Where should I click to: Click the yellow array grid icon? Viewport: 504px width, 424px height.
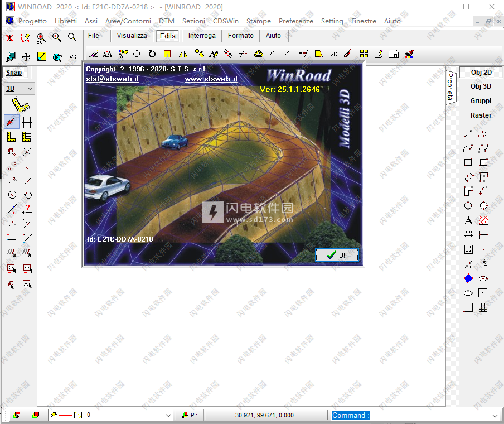click(x=364, y=54)
